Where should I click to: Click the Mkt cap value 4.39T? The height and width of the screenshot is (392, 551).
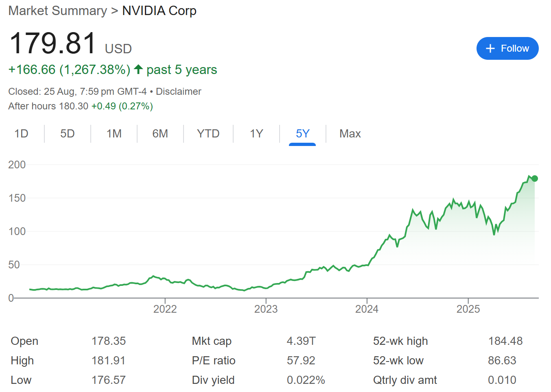(301, 341)
